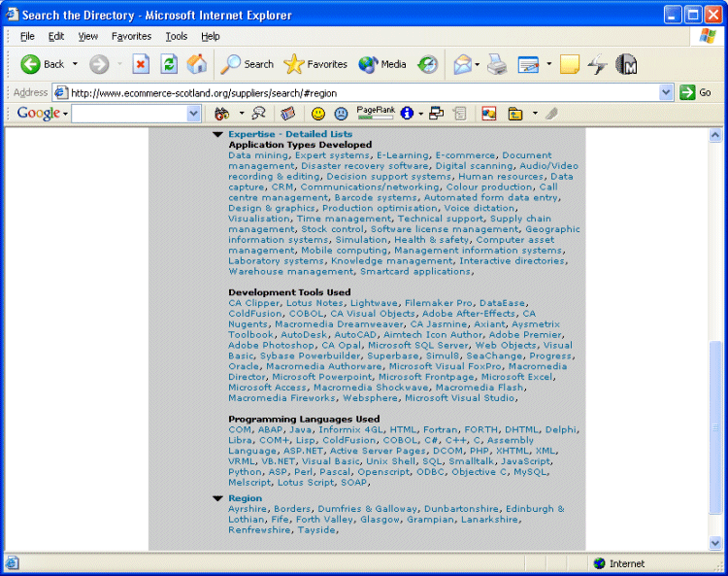Click the round M toolbar icon
This screenshot has width=728, height=576.
click(626, 64)
